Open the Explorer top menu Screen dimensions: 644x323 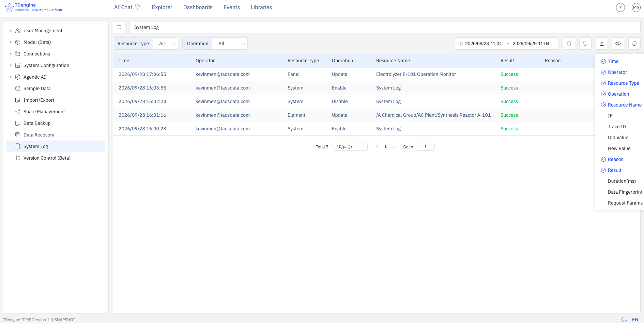coord(162,7)
